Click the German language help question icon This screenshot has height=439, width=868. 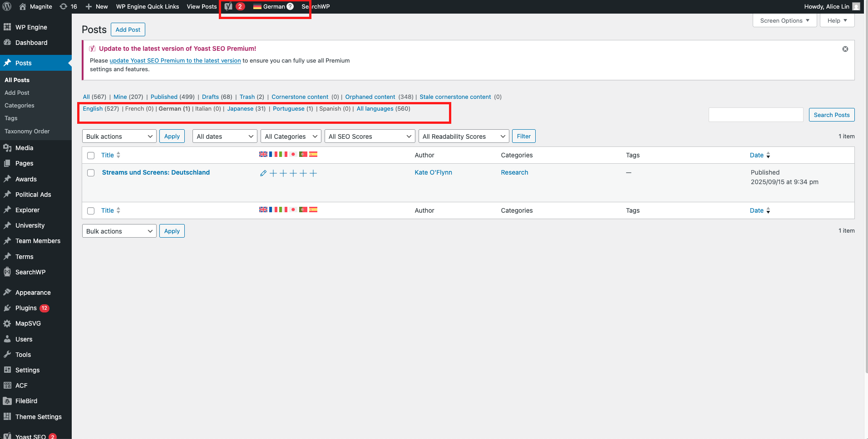pyautogui.click(x=291, y=6)
